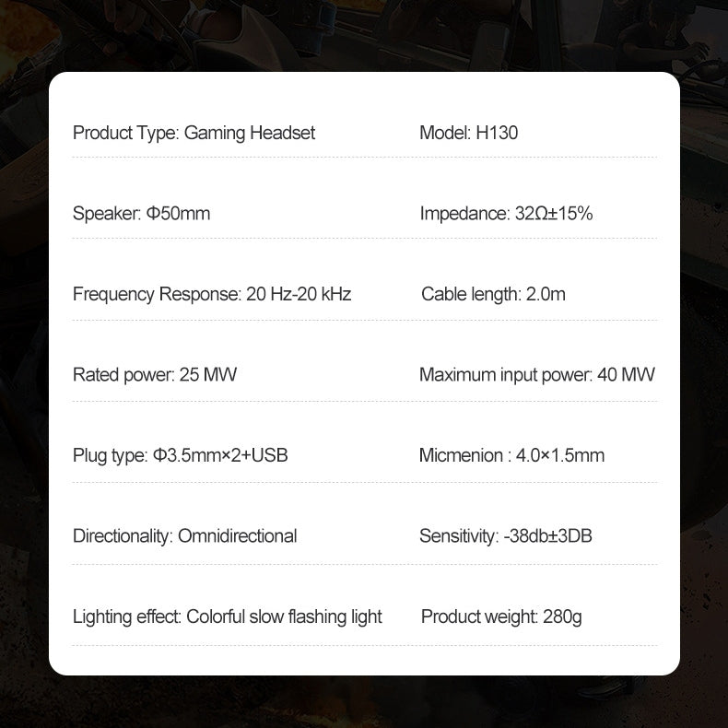Click the 'Speaker: Φ50mm' specification

click(141, 214)
